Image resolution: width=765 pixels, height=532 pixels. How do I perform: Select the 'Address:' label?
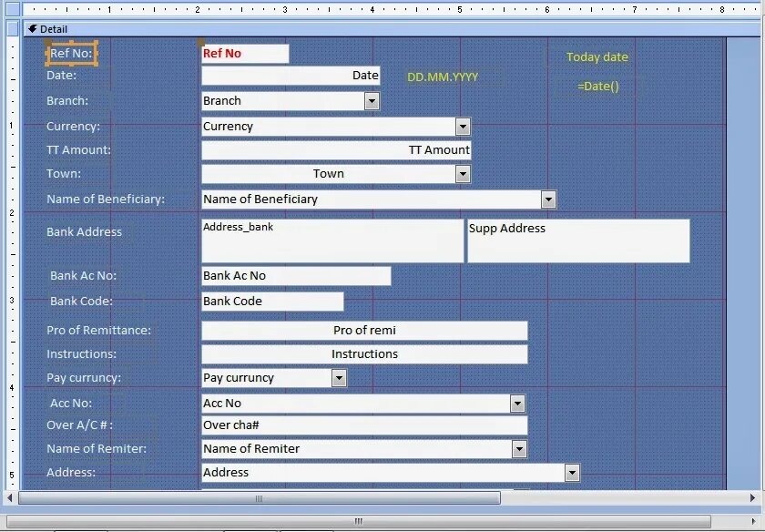(x=71, y=473)
